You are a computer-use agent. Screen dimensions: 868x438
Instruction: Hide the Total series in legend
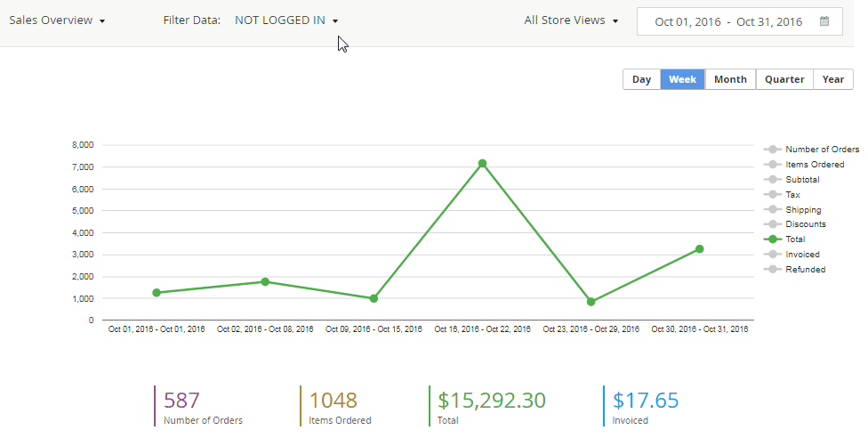pyautogui.click(x=795, y=239)
